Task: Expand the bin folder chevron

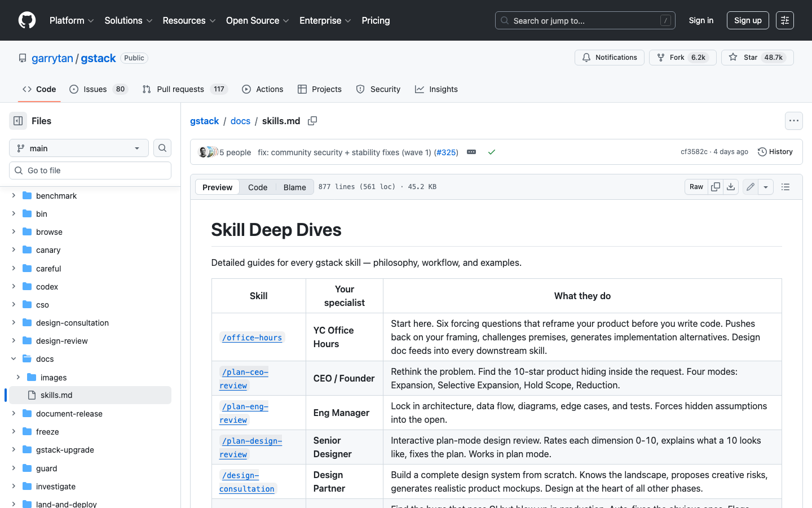Action: pos(14,214)
